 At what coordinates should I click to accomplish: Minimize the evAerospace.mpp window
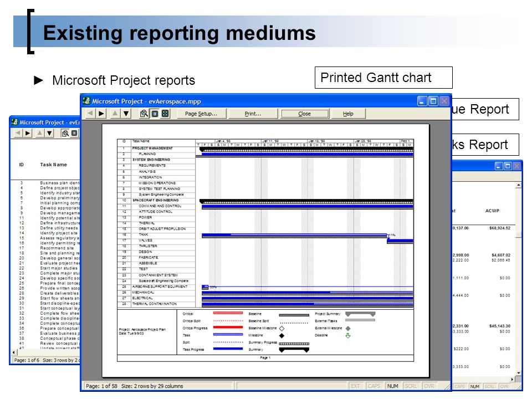point(422,101)
